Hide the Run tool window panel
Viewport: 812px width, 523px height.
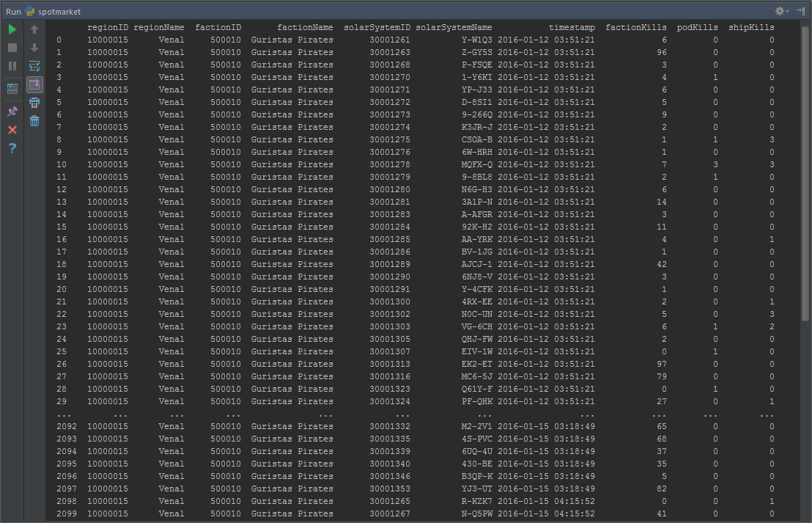coord(800,12)
